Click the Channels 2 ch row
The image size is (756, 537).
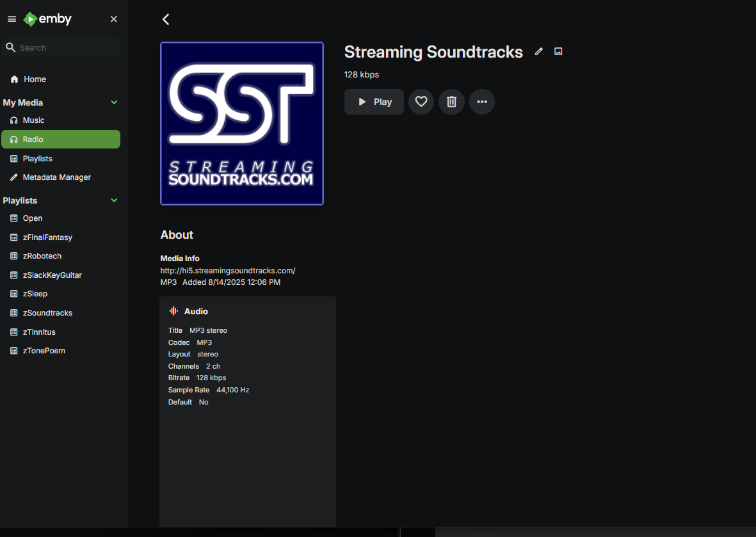point(195,366)
